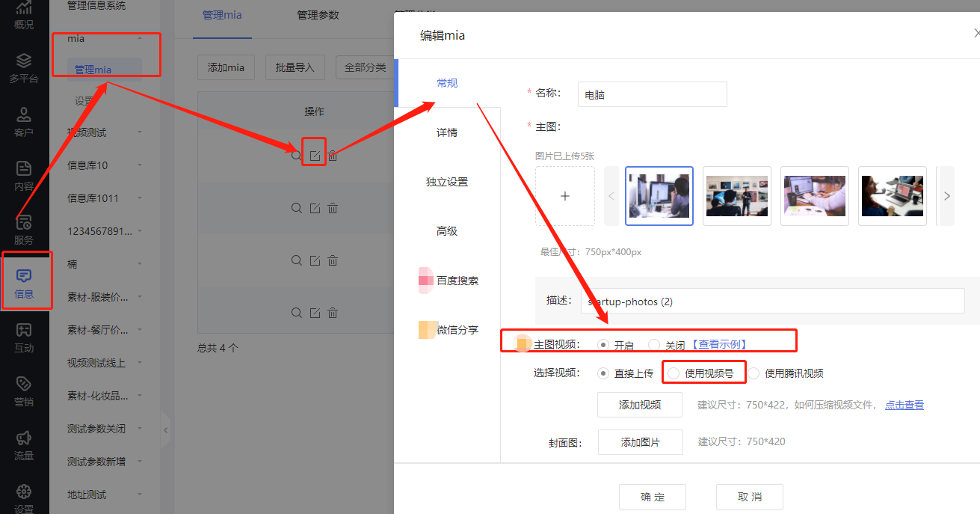Expand the 素材-服装价... menu group
The width and height of the screenshot is (980, 514).
click(140, 297)
